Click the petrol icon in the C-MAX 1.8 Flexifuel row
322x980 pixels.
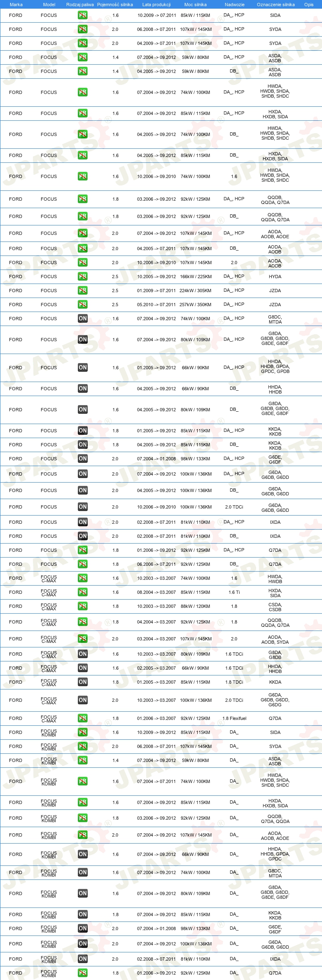[83, 718]
